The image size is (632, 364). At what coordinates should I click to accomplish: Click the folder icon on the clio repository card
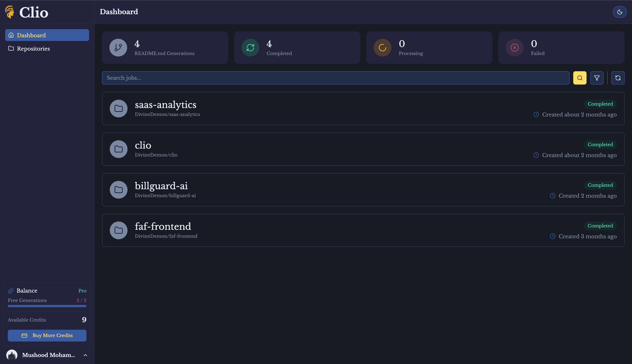(118, 149)
